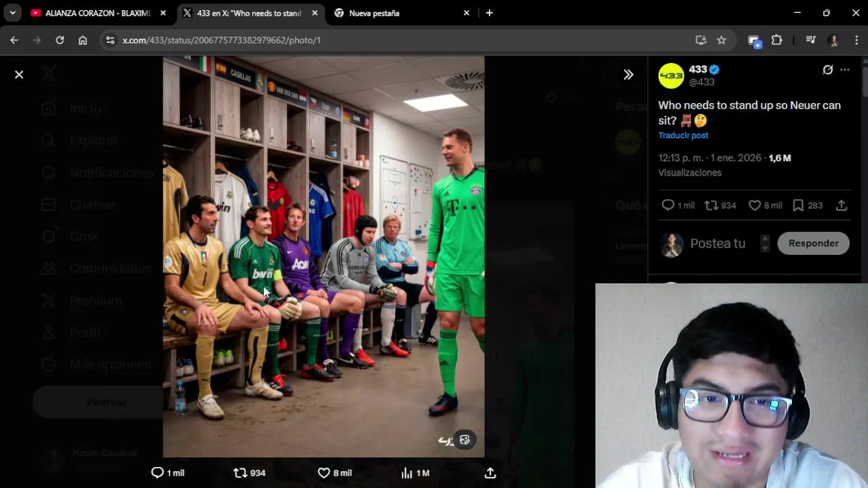The height and width of the screenshot is (488, 868).
Task: Open the Chrome profile avatar
Action: coord(833,40)
